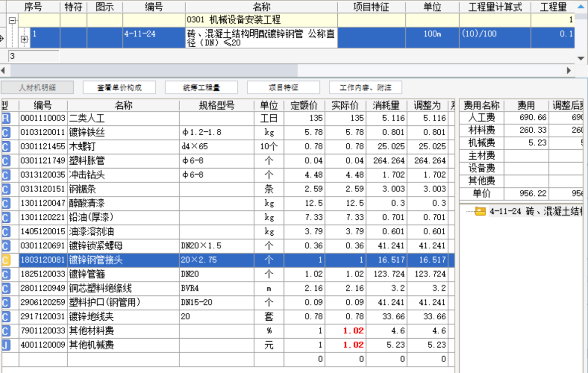588x373 pixels.
Task: Click the 项目特征 column header in top grid
Action: click(x=371, y=7)
